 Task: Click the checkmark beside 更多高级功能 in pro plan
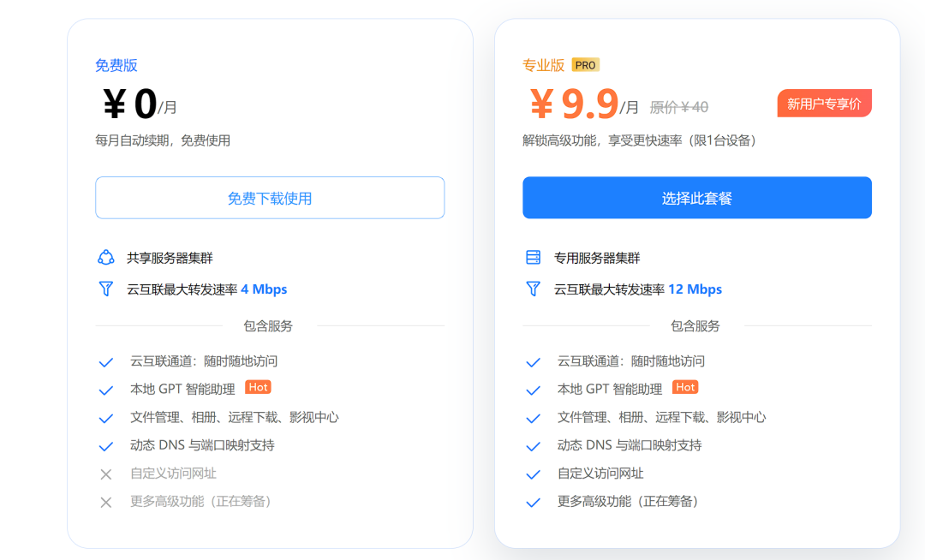tap(533, 503)
